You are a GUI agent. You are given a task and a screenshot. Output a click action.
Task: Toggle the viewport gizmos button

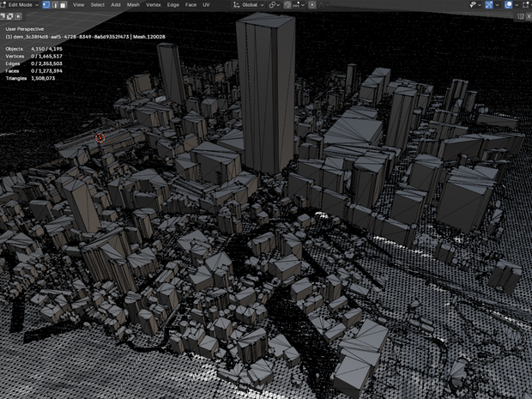(489, 5)
